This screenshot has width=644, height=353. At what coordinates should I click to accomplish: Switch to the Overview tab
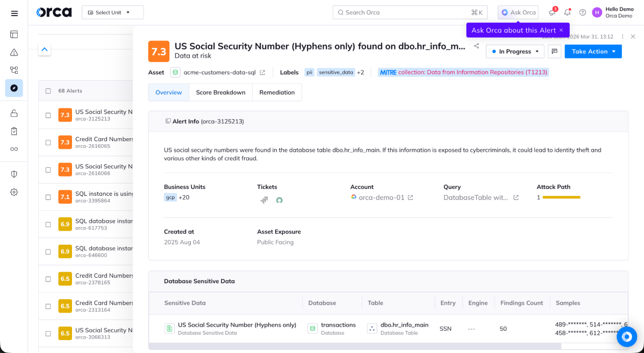(168, 93)
